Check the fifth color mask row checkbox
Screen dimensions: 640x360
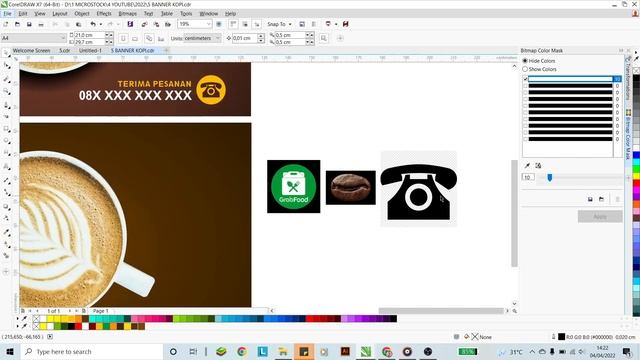click(x=525, y=106)
